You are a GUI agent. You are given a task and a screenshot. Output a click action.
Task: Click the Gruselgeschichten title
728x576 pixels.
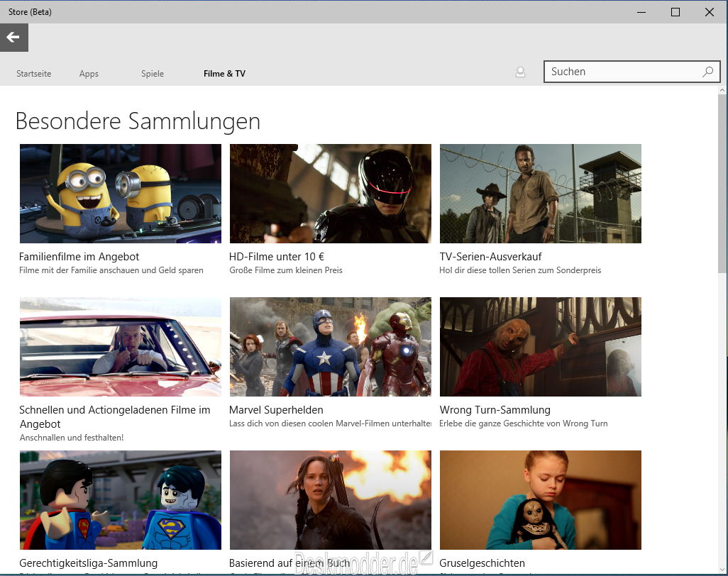point(482,563)
